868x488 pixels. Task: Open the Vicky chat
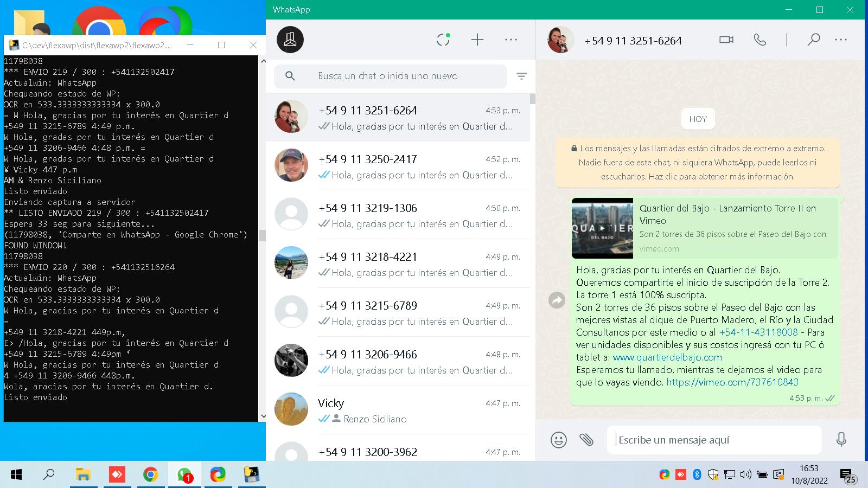398,410
